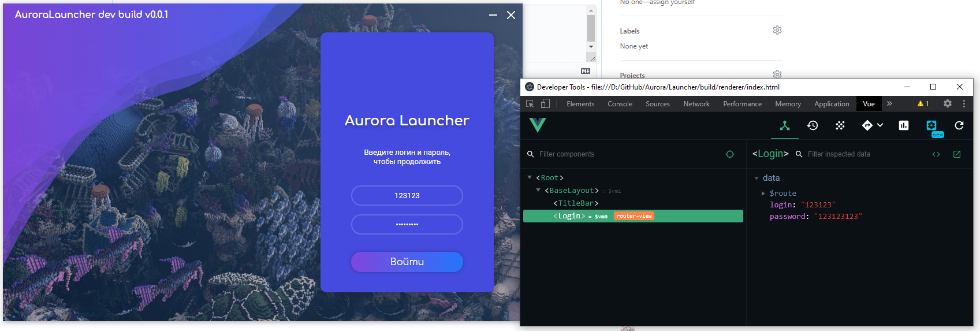Click the login value "123123"
The width and height of the screenshot is (980, 331).
tap(818, 205)
